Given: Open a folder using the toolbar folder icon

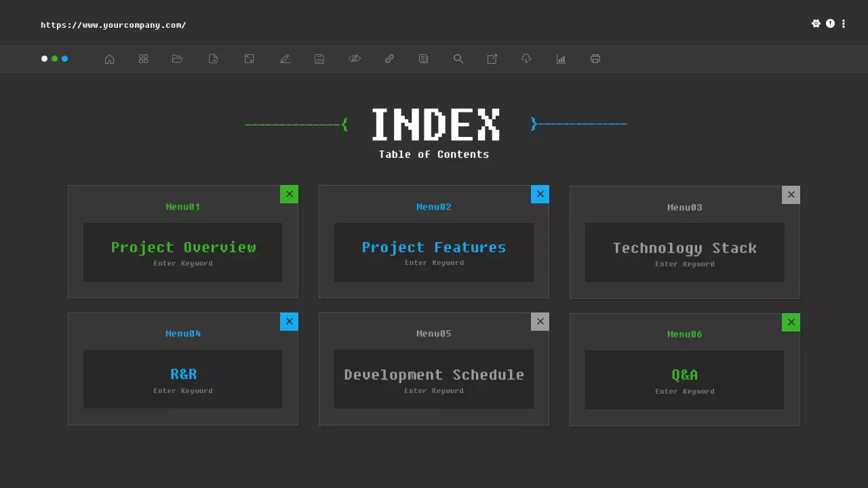Looking at the screenshot, I should pyautogui.click(x=177, y=59).
